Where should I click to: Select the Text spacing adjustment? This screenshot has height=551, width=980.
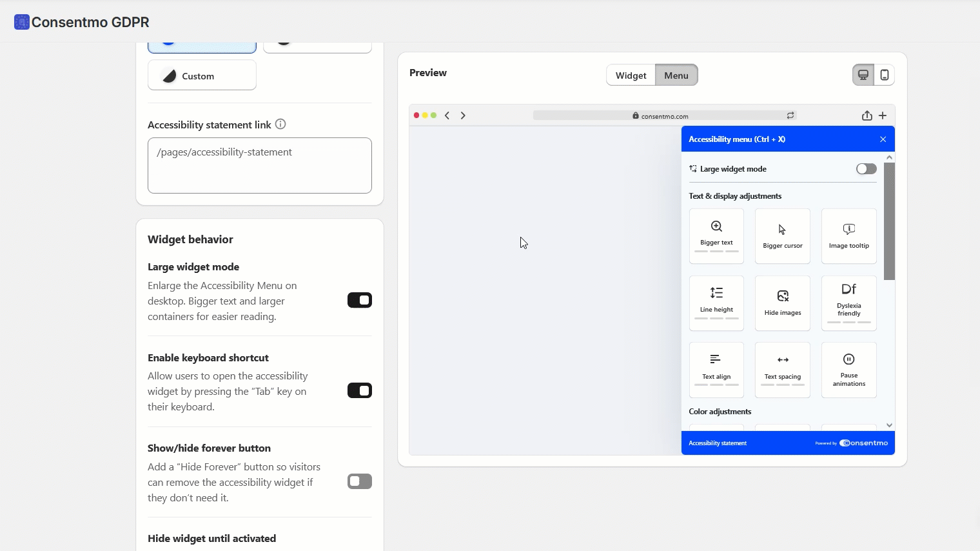point(782,370)
